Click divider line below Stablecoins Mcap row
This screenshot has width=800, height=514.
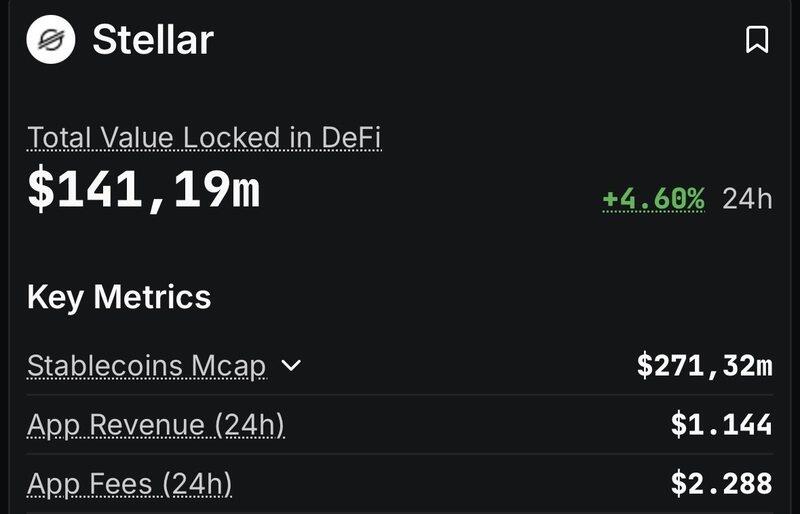coord(400,395)
